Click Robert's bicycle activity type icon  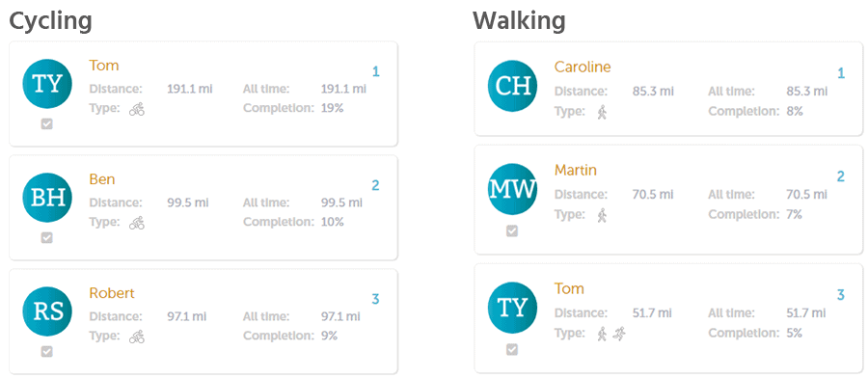137,337
